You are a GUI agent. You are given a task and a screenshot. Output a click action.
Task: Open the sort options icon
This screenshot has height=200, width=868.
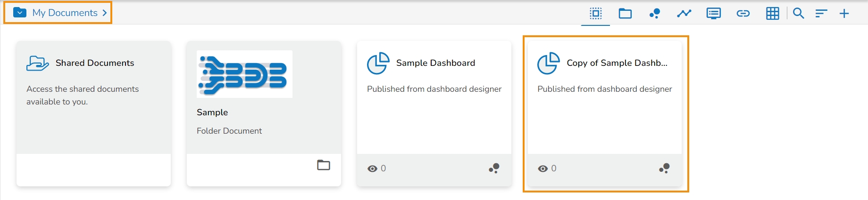(821, 13)
